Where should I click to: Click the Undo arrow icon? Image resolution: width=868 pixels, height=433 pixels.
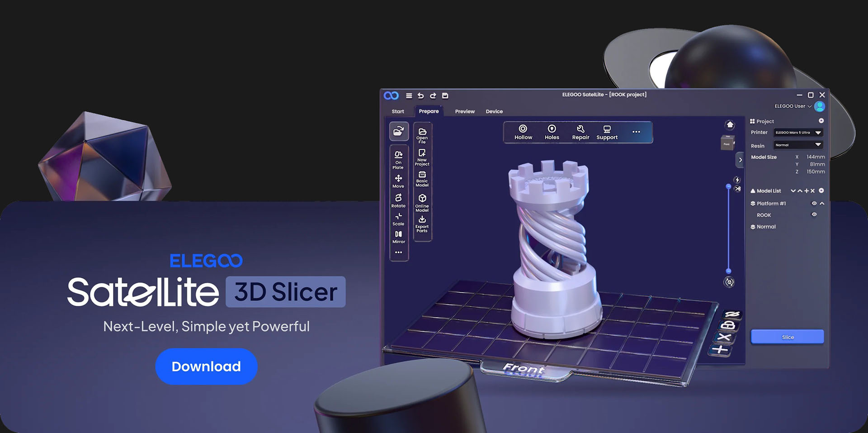tap(421, 95)
